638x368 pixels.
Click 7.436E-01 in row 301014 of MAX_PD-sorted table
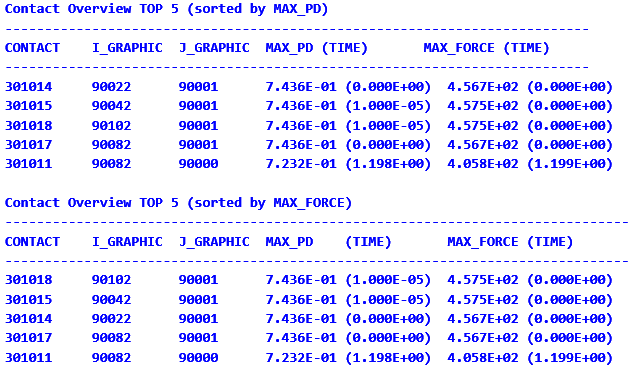pos(301,87)
